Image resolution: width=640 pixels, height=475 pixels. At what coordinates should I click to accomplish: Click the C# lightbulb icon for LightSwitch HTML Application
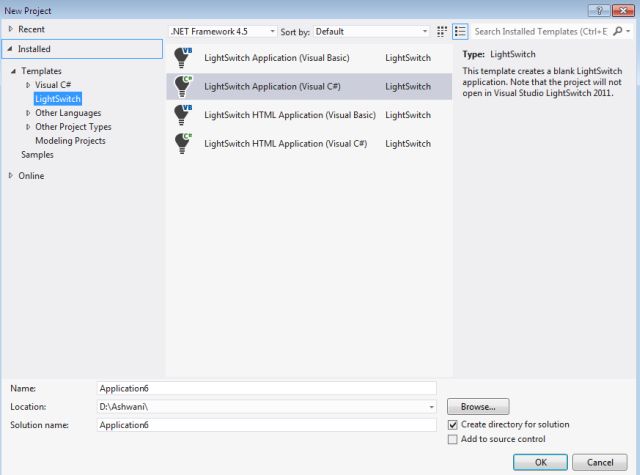point(182,143)
